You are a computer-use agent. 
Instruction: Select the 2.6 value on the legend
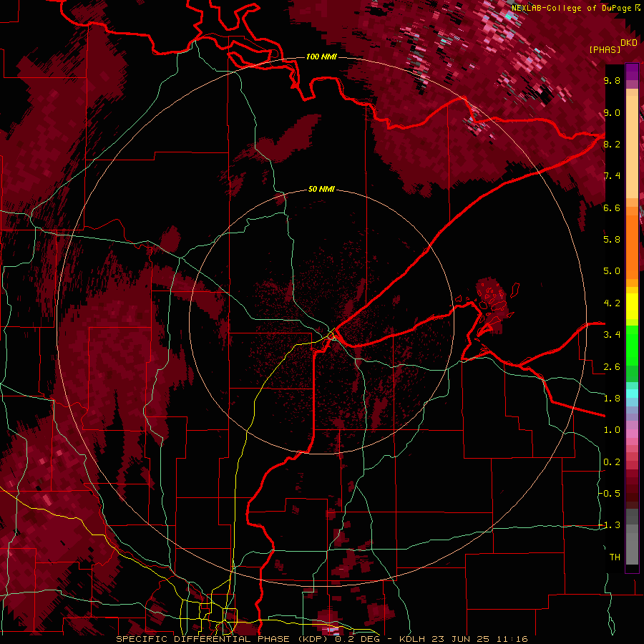point(612,367)
